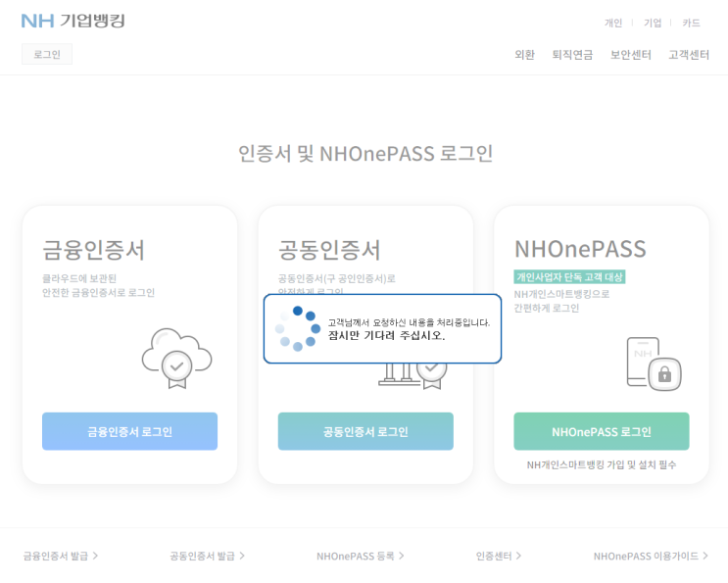Click the 고객님께서 요청하신 내용을 처리중입니다 text
This screenshot has width=728, height=583.
coord(409,322)
